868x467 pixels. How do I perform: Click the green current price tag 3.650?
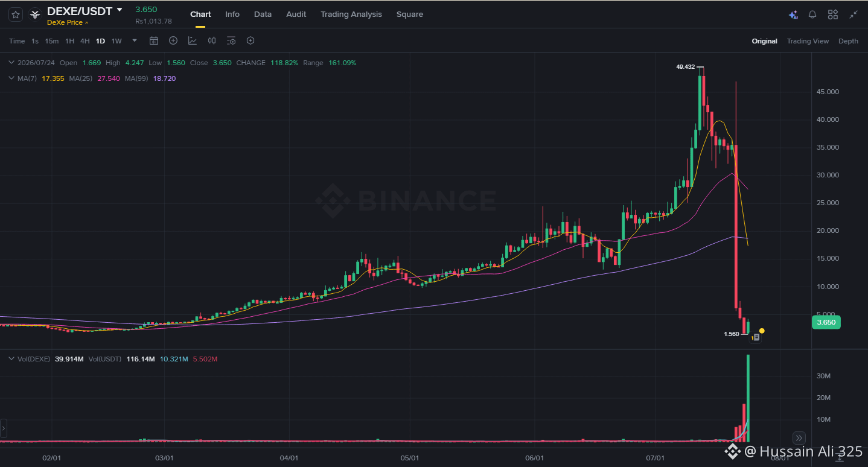826,322
